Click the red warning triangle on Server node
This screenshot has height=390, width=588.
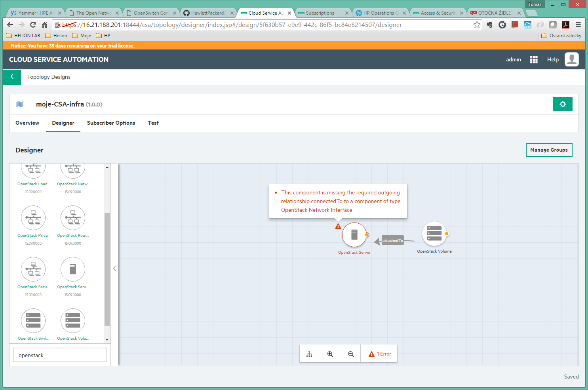[x=338, y=226]
